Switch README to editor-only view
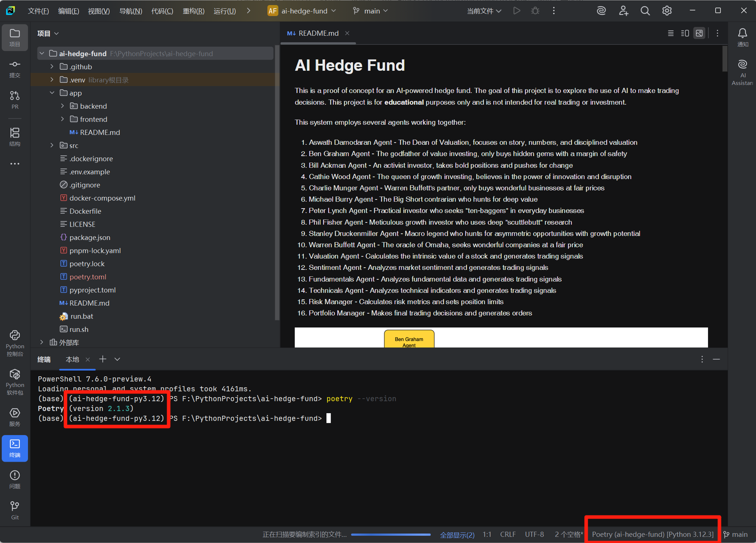The height and width of the screenshot is (543, 756). [671, 33]
